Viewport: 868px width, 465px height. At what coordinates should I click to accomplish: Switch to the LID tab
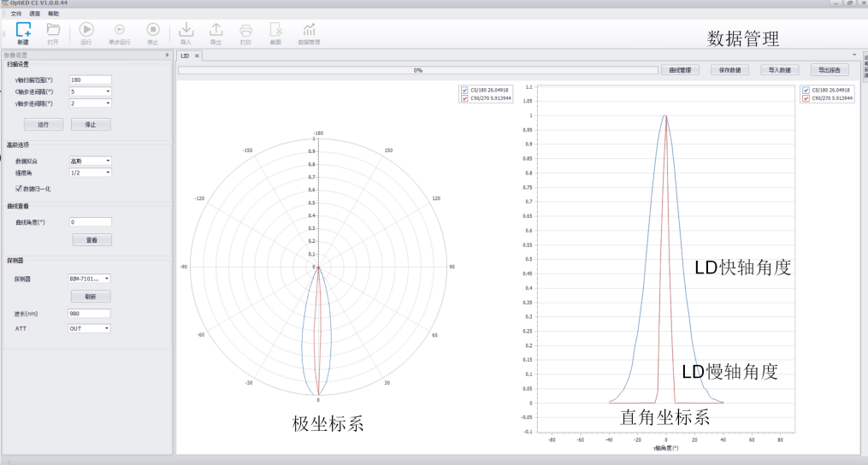(185, 56)
